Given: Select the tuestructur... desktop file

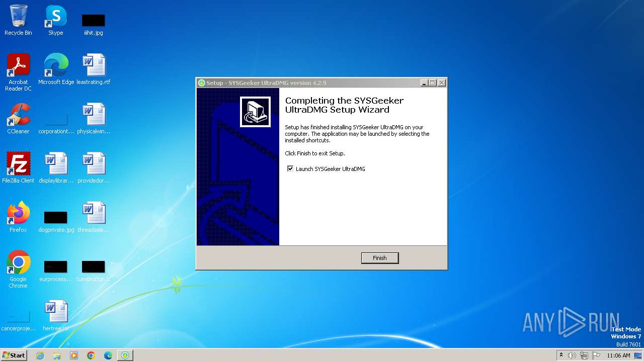Looking at the screenshot, I should tap(94, 270).
